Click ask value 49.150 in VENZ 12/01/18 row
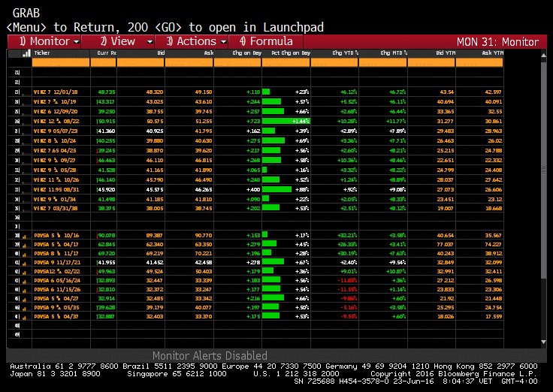The width and height of the screenshot is (553, 392). (204, 92)
